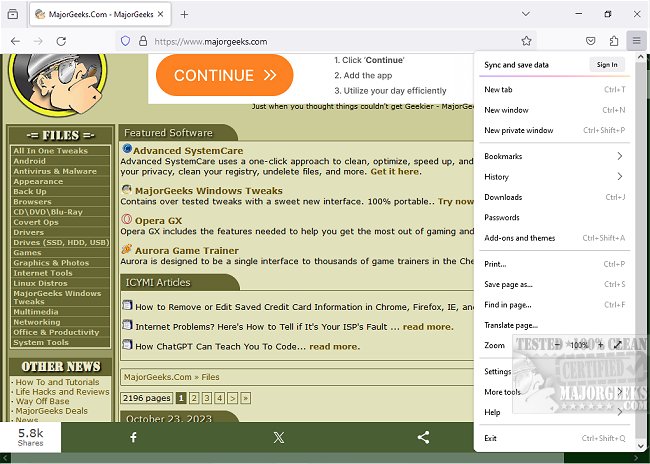The height and width of the screenshot is (464, 650).
Task: Open the Drivers file category
Action: pos(28,232)
